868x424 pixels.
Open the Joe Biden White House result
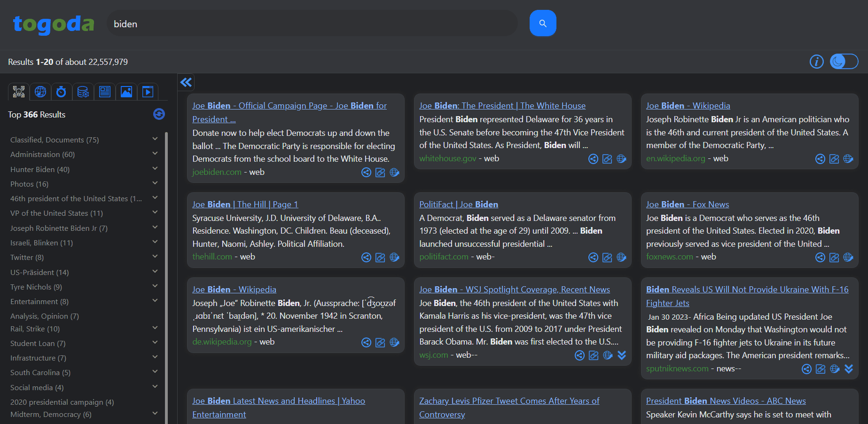pos(502,105)
